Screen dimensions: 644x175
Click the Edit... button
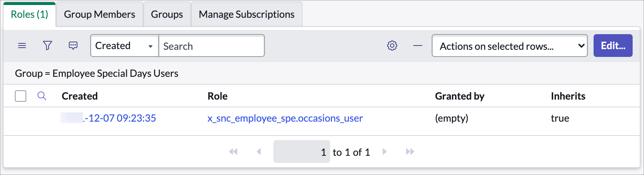point(613,46)
